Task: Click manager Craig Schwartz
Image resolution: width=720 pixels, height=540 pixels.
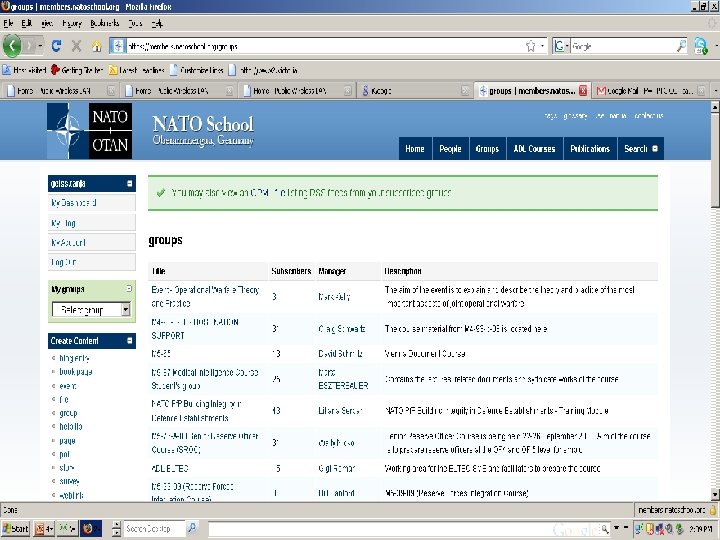Action: [x=342, y=329]
